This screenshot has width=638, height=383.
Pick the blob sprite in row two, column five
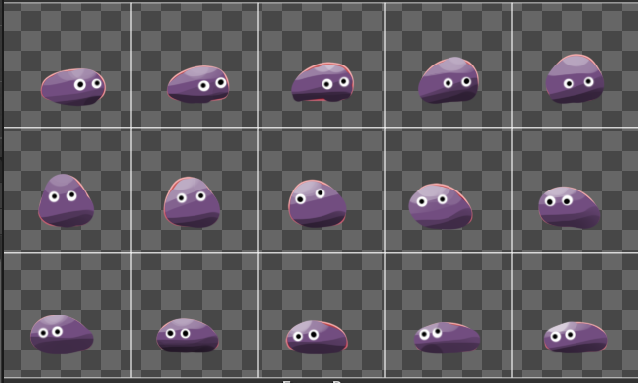(569, 208)
